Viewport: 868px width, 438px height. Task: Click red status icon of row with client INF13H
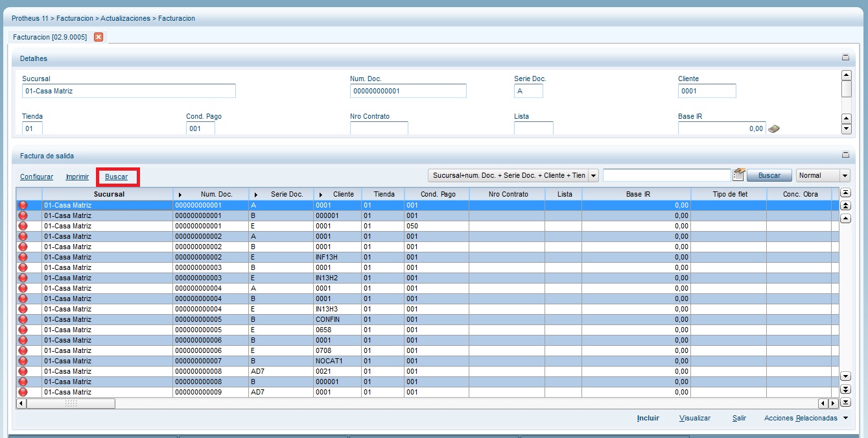(23, 257)
